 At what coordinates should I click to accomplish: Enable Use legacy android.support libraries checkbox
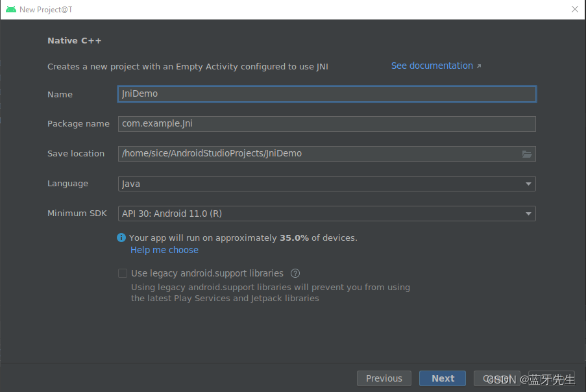click(123, 273)
